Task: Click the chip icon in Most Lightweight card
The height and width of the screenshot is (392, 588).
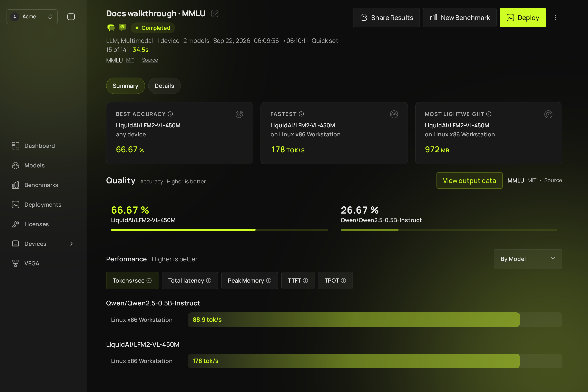Action: pyautogui.click(x=548, y=114)
